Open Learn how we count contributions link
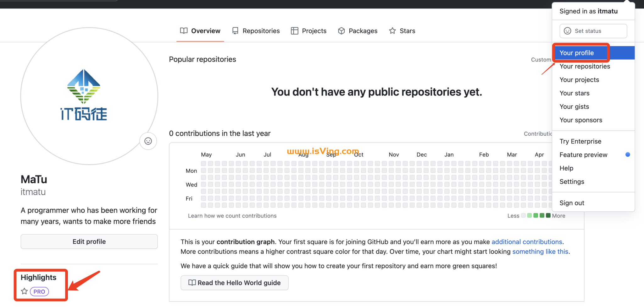The width and height of the screenshot is (644, 308). click(232, 216)
